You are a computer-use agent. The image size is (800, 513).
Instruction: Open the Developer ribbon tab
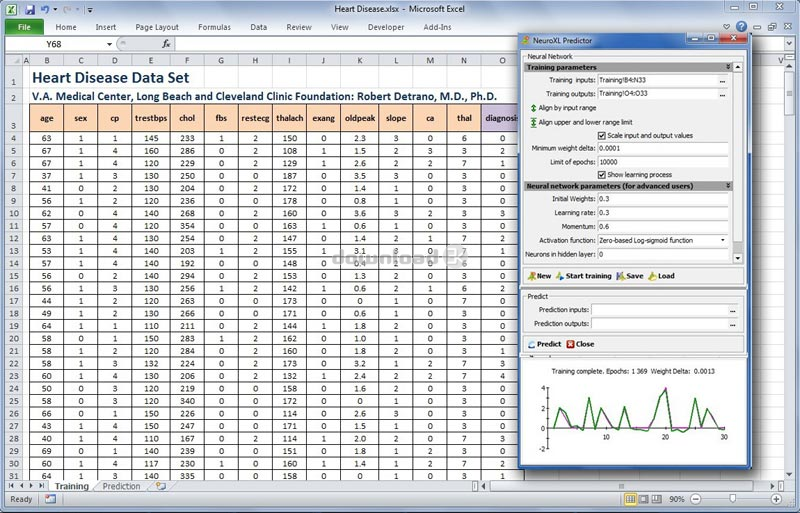[x=386, y=27]
